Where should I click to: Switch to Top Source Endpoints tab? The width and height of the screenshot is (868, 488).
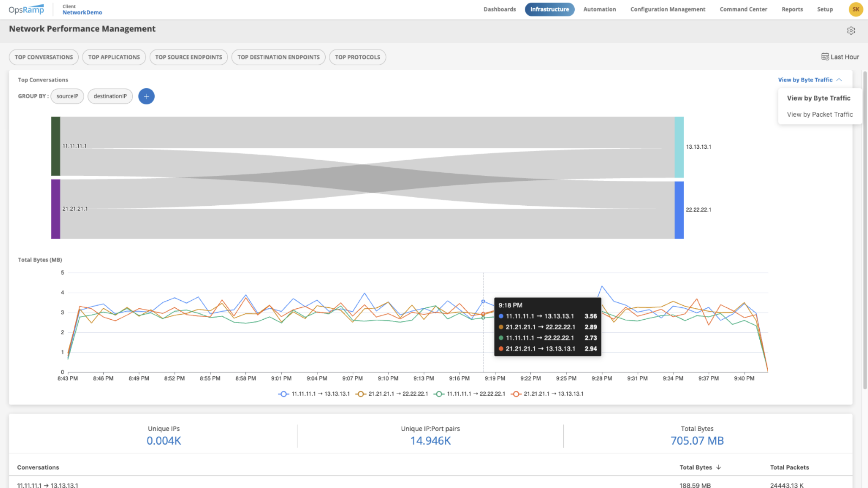coord(188,57)
